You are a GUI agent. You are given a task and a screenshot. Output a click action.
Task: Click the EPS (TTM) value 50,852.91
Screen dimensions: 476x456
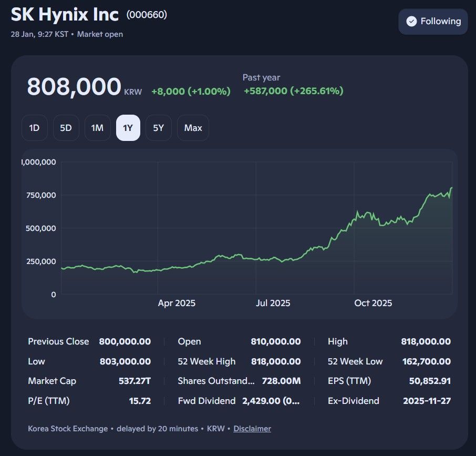coord(430,381)
